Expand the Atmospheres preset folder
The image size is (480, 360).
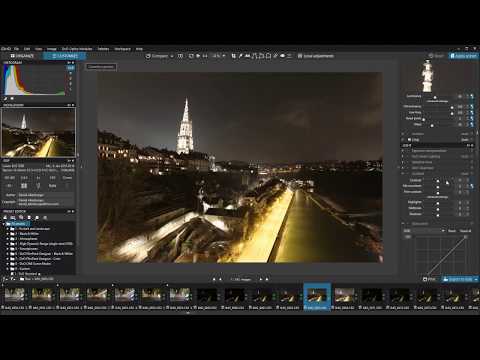pyautogui.click(x=8, y=239)
